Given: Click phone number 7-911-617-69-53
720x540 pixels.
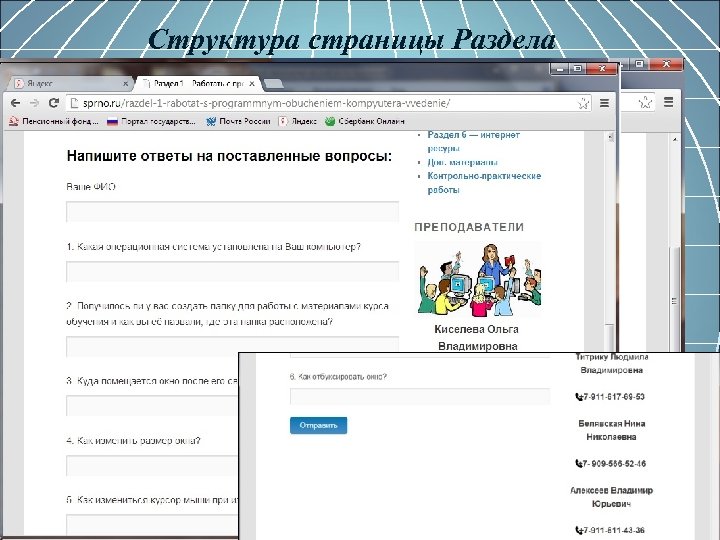Looking at the screenshot, I should click(x=610, y=397).
